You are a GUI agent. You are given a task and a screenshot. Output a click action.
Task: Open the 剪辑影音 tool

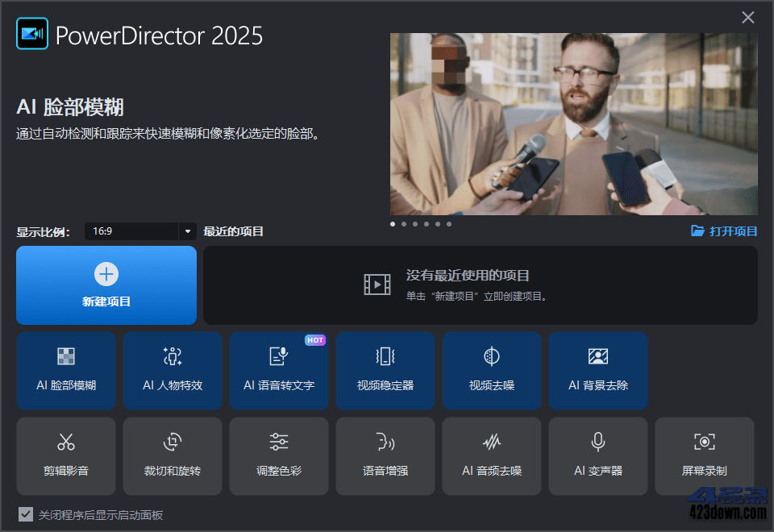pyautogui.click(x=66, y=456)
